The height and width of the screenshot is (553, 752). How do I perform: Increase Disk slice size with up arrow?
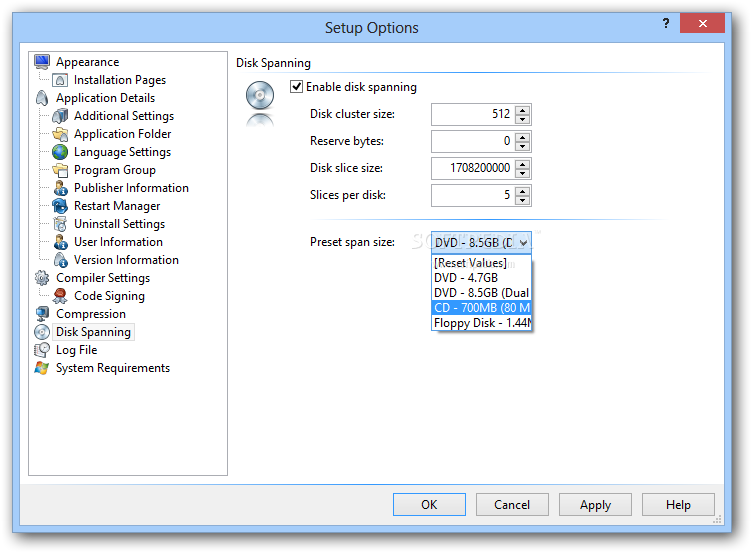tap(522, 164)
